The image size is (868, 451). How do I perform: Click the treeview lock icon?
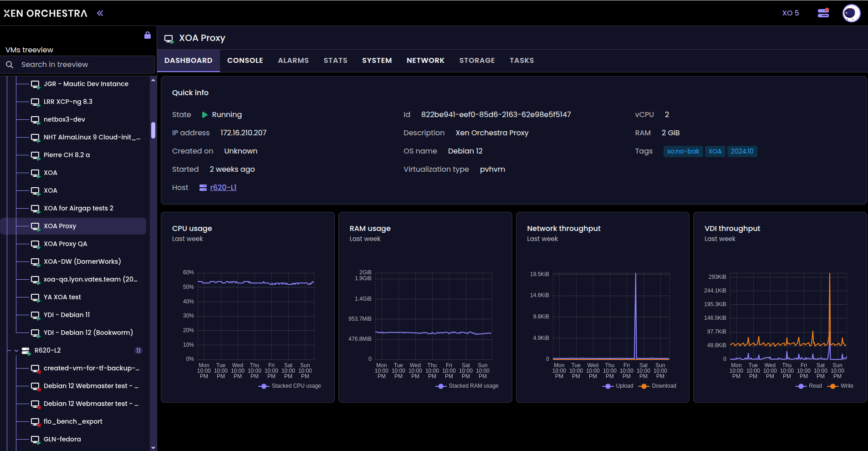148,35
